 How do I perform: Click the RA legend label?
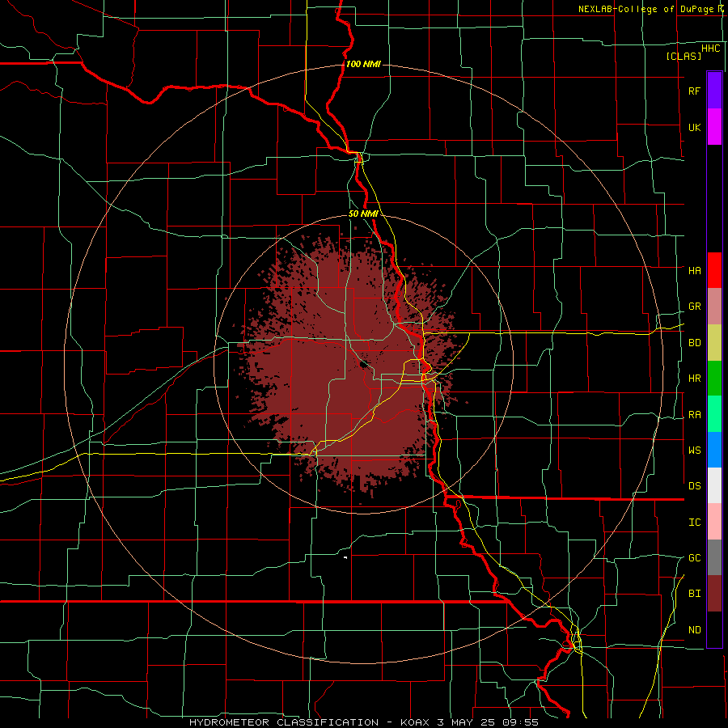(694, 414)
